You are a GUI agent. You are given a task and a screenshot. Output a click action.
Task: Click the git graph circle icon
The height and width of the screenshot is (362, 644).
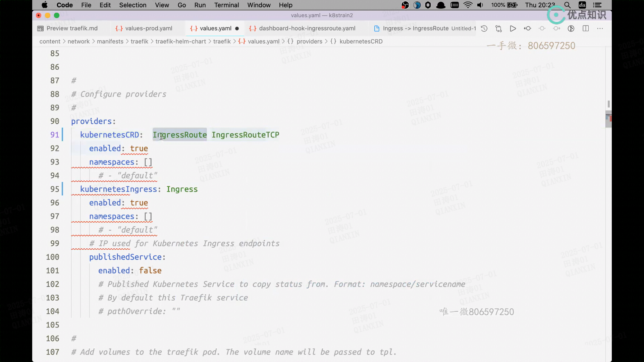571,28
